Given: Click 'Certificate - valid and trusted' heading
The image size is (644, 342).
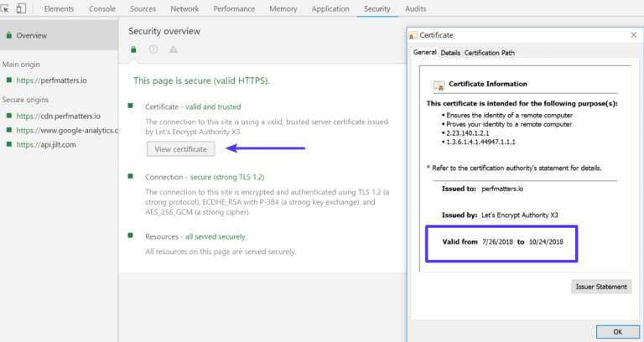Looking at the screenshot, I should tap(193, 106).
